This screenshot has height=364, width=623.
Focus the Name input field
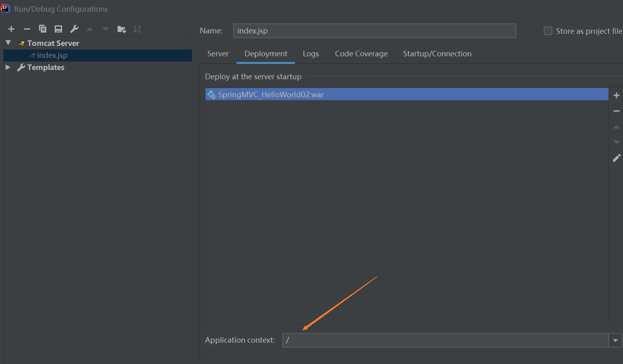375,31
